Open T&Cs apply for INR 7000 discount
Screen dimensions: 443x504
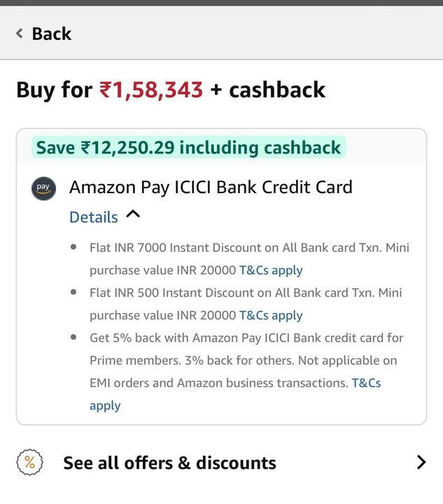tap(271, 270)
